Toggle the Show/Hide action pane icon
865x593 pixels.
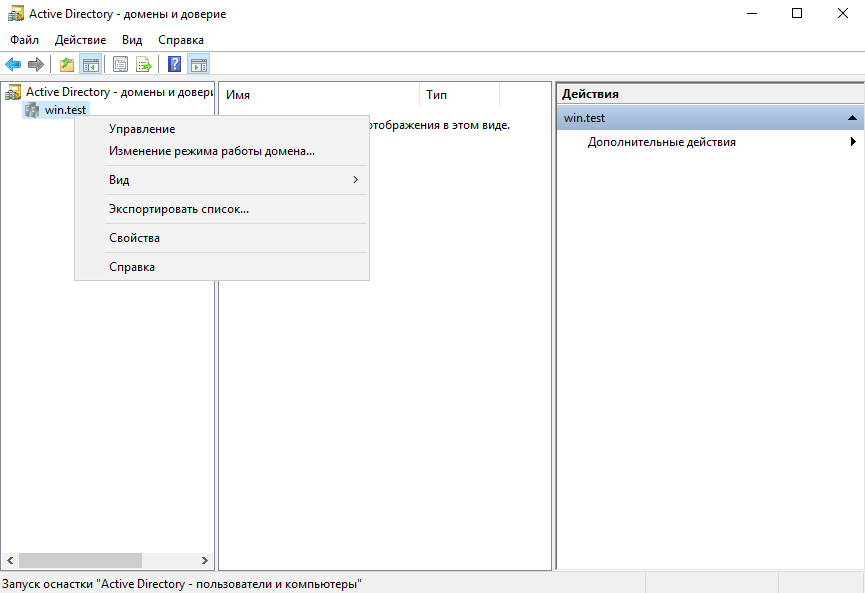pyautogui.click(x=198, y=65)
